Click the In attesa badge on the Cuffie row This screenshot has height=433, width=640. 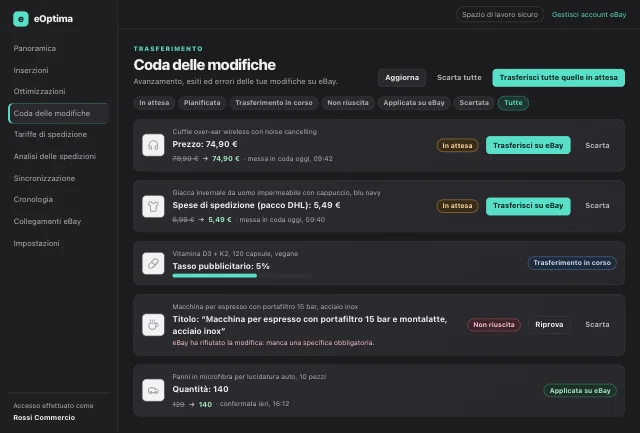pos(457,146)
